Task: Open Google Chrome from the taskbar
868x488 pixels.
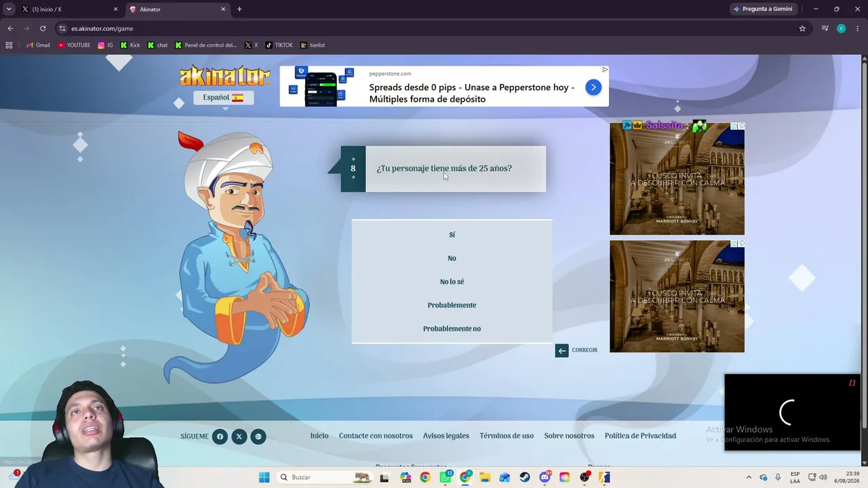Action: click(x=425, y=477)
